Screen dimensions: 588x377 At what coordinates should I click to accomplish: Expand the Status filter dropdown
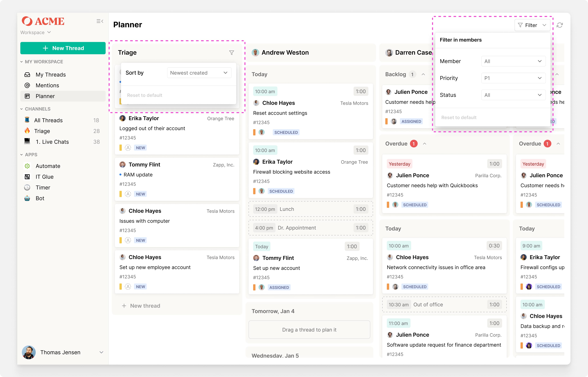(513, 95)
